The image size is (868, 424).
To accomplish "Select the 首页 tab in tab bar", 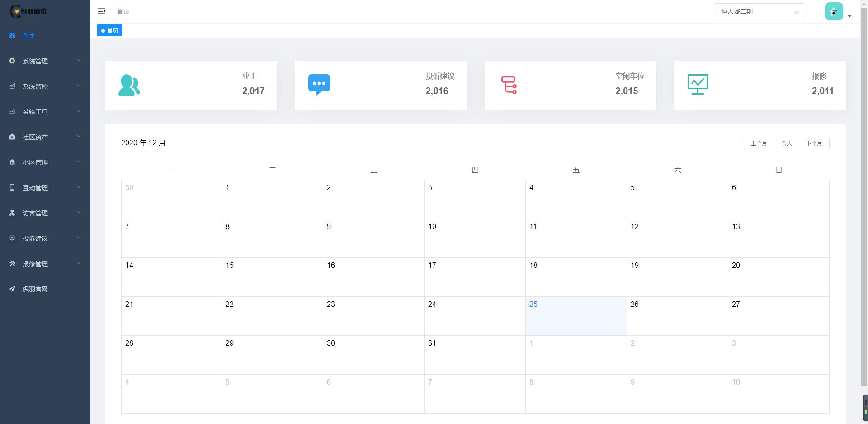I will [110, 31].
